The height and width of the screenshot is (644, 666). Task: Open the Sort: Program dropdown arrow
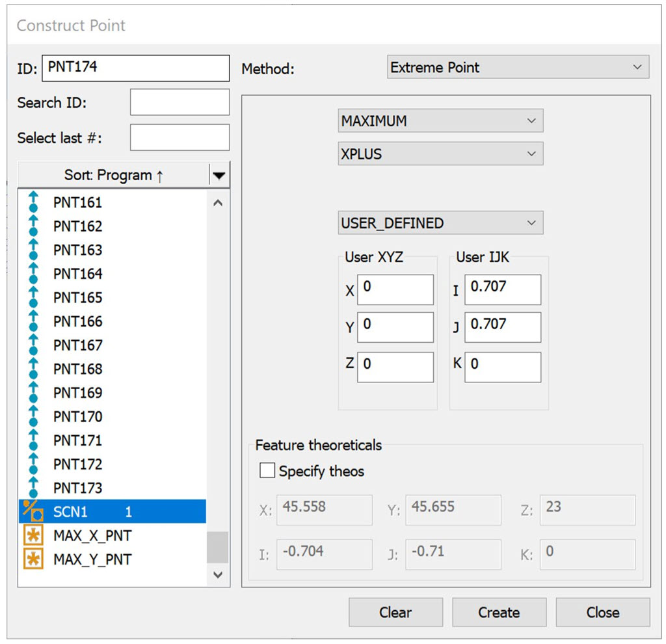coord(219,174)
